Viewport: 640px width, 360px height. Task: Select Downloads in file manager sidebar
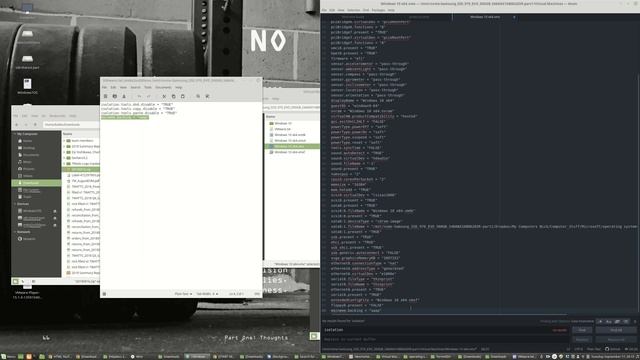pyautogui.click(x=36, y=183)
